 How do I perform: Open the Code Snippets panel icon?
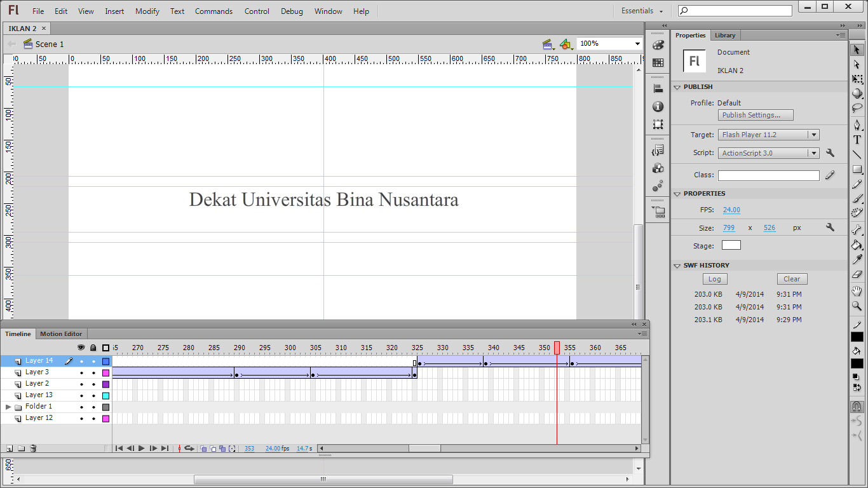[658, 151]
